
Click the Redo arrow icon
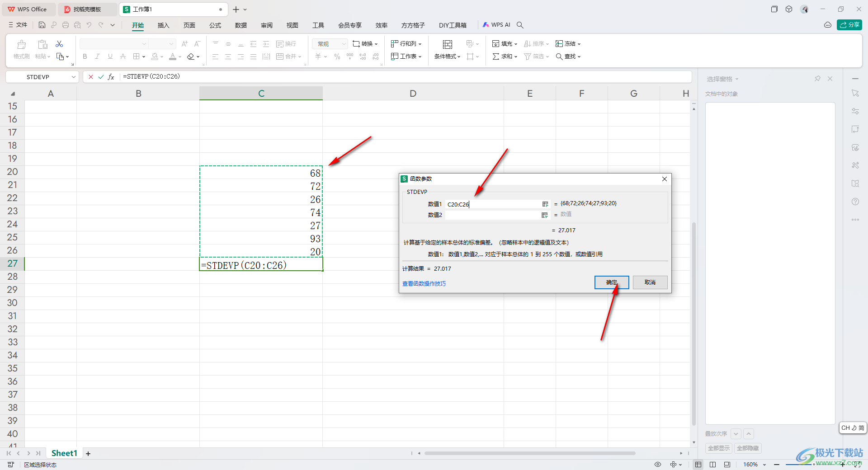[101, 25]
